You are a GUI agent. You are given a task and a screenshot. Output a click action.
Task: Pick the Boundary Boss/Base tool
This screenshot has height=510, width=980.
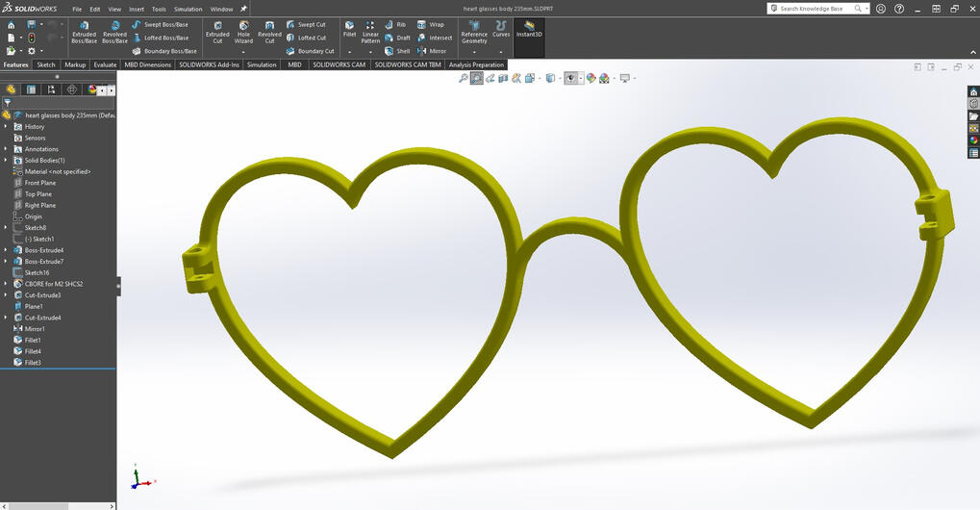coord(164,51)
